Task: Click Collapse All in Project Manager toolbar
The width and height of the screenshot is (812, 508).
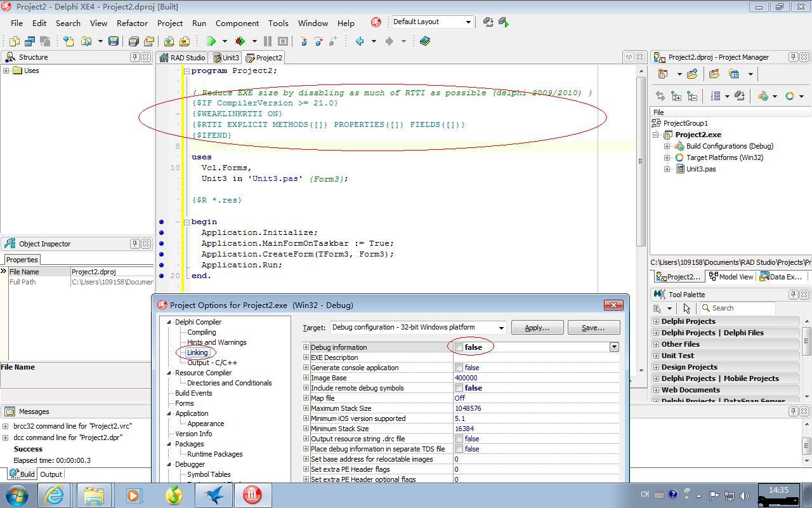Action: [x=692, y=97]
